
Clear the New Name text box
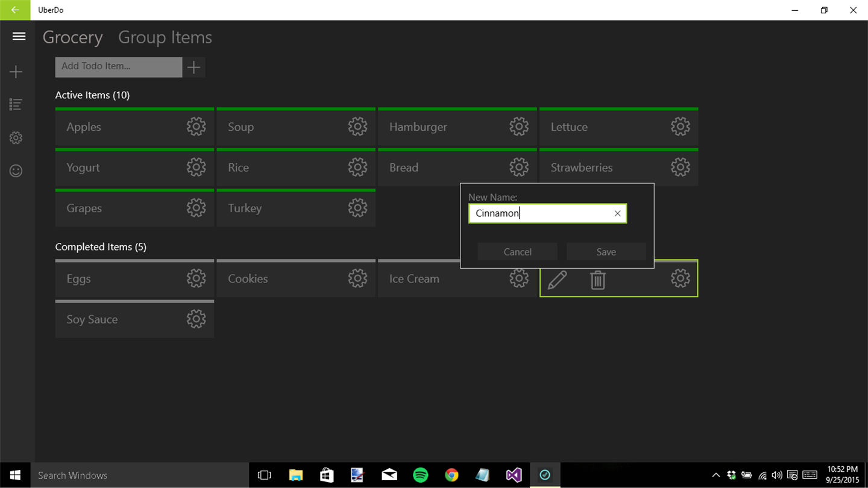tap(617, 213)
